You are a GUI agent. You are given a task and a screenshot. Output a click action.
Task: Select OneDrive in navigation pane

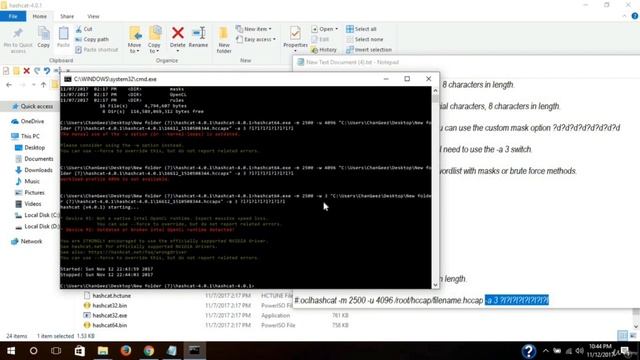click(27, 121)
